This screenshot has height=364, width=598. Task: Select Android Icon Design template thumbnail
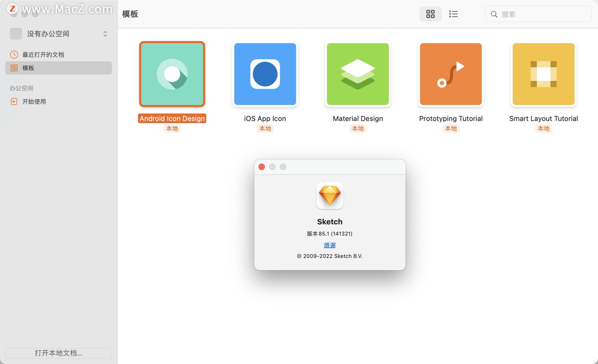(x=172, y=74)
